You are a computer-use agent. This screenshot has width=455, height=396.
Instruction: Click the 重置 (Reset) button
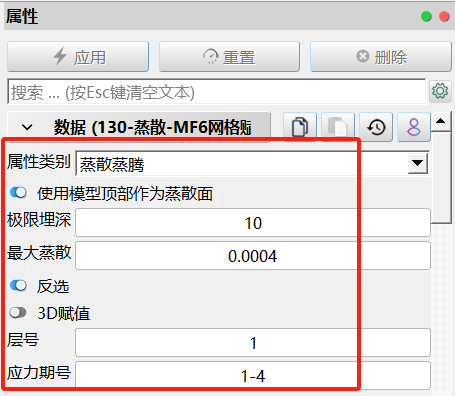229,57
